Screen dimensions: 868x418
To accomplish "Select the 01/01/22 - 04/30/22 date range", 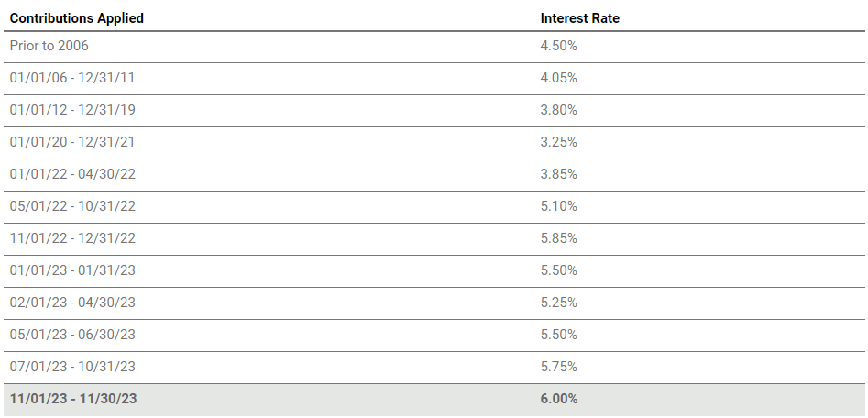I will [x=72, y=174].
